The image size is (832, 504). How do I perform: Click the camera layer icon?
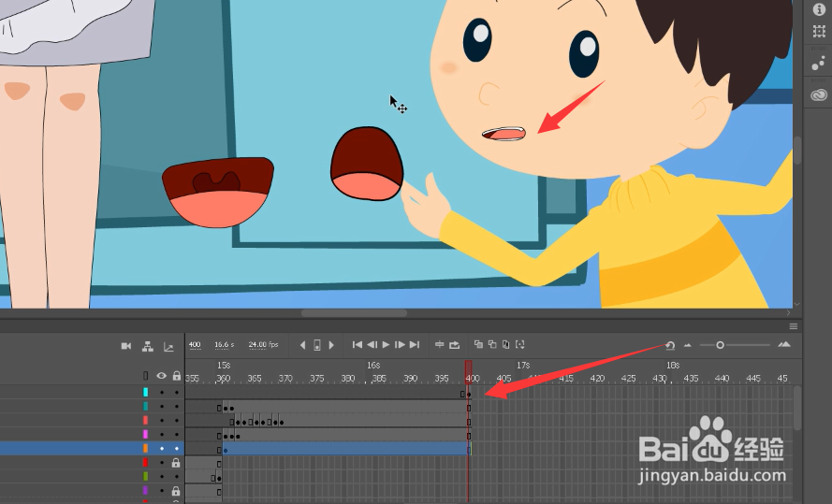125,346
